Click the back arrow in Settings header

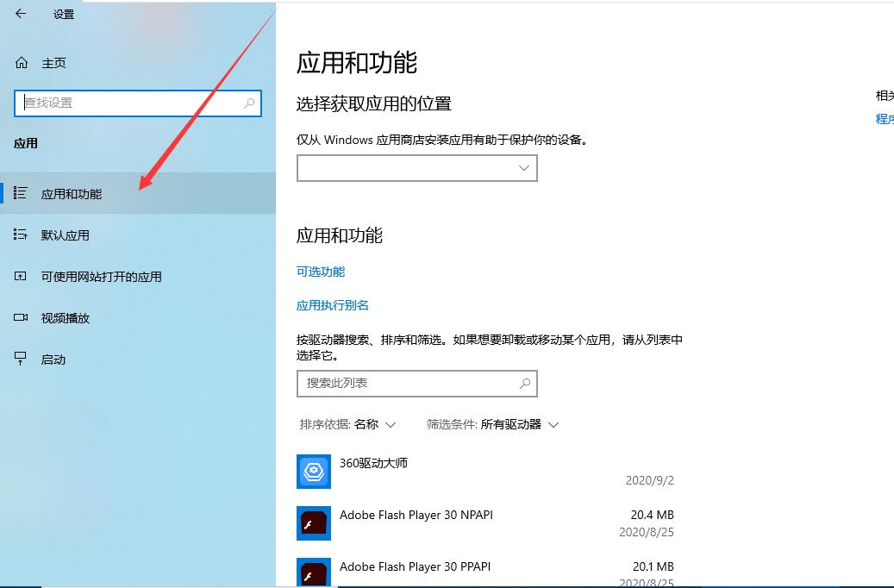click(x=21, y=14)
